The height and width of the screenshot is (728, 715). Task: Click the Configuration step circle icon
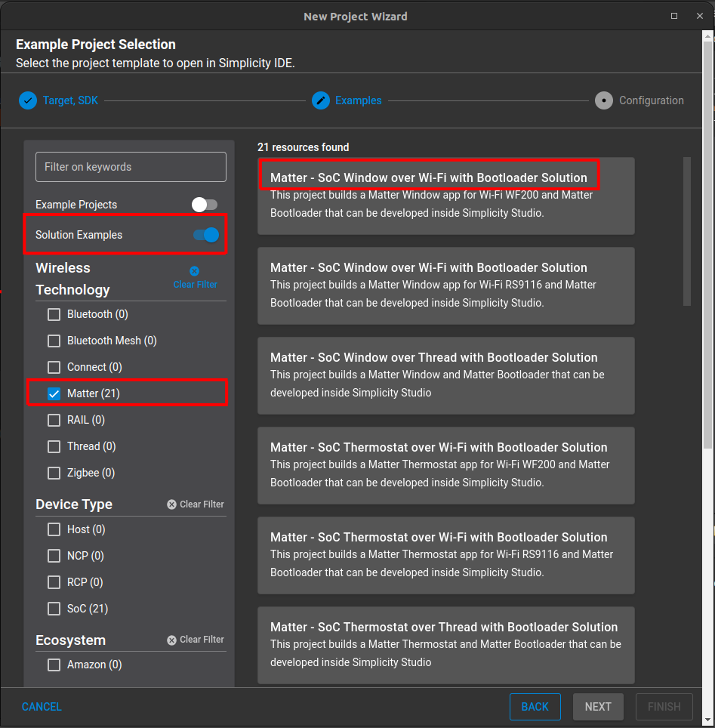coord(603,100)
